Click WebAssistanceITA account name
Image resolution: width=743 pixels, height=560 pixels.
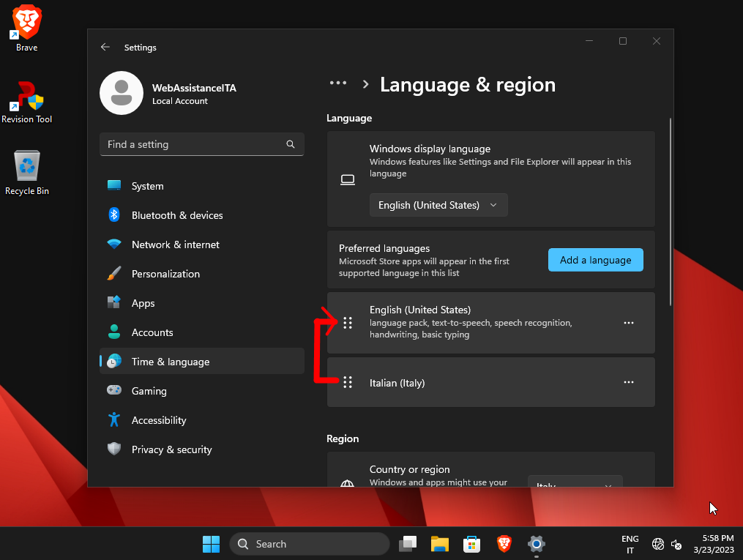(x=194, y=88)
